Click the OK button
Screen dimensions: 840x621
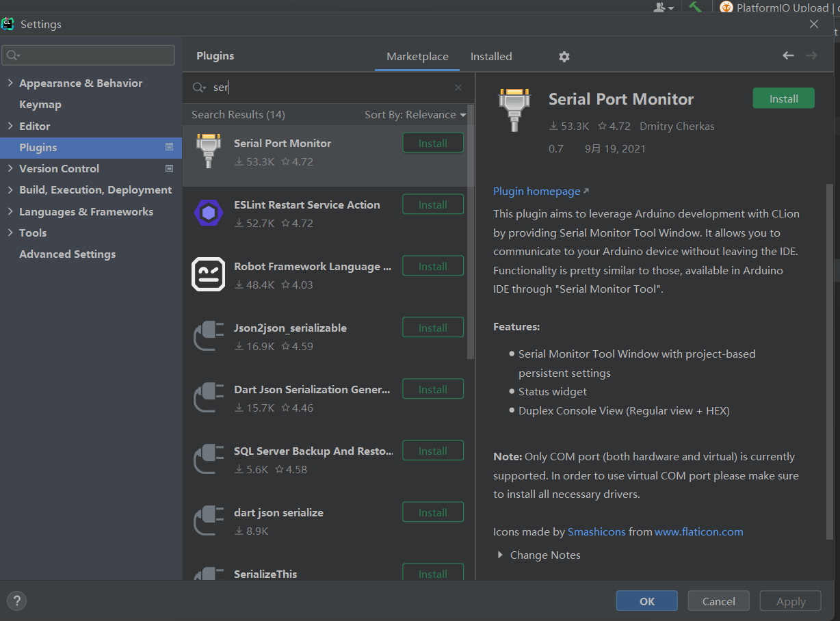pos(646,601)
